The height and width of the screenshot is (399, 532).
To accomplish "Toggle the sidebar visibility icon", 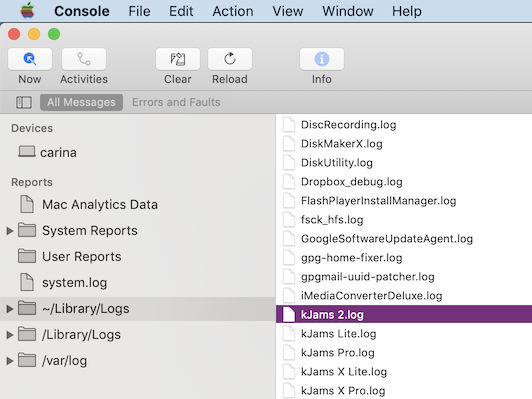I will tap(24, 102).
